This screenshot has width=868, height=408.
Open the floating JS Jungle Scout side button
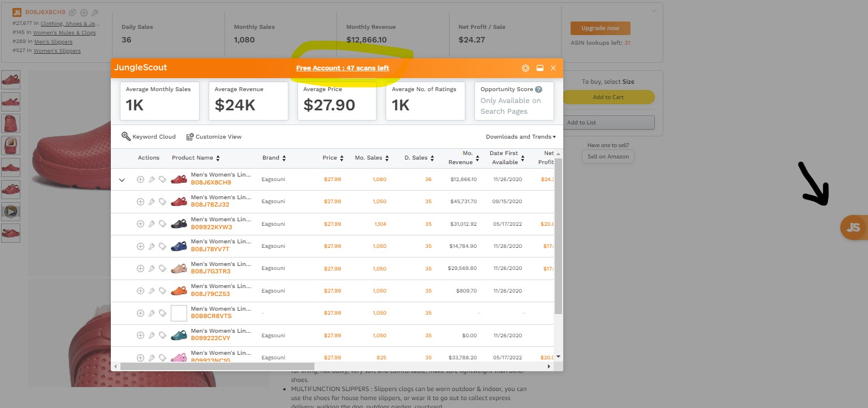coord(854,227)
